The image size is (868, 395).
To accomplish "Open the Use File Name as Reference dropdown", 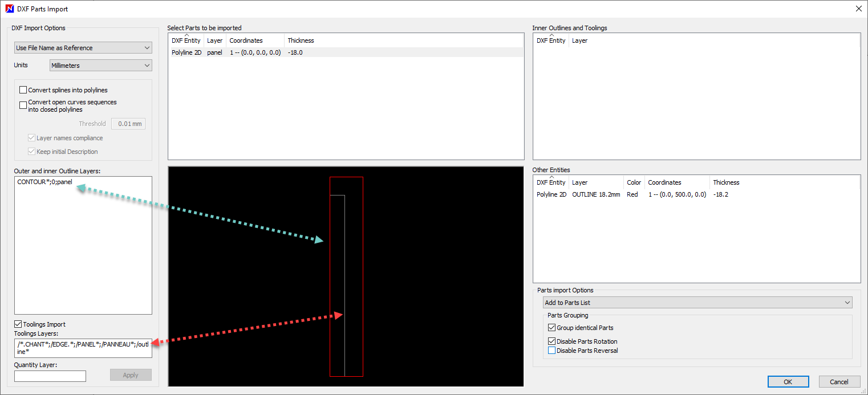I will click(83, 48).
